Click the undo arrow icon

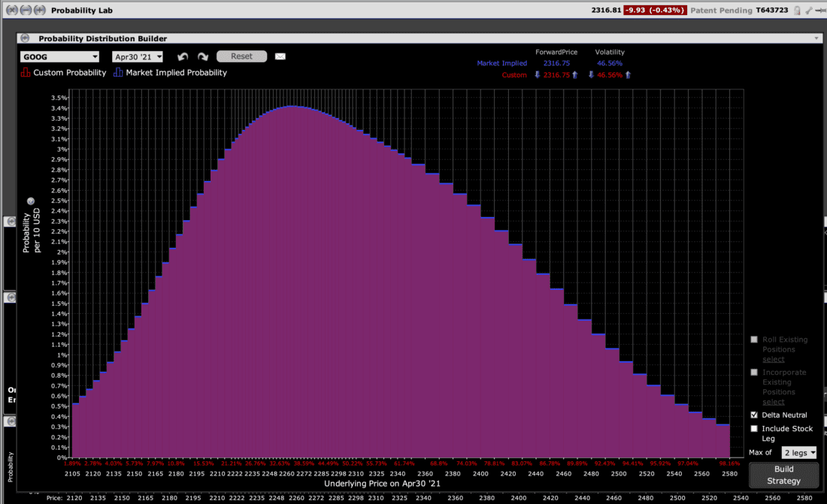(182, 57)
